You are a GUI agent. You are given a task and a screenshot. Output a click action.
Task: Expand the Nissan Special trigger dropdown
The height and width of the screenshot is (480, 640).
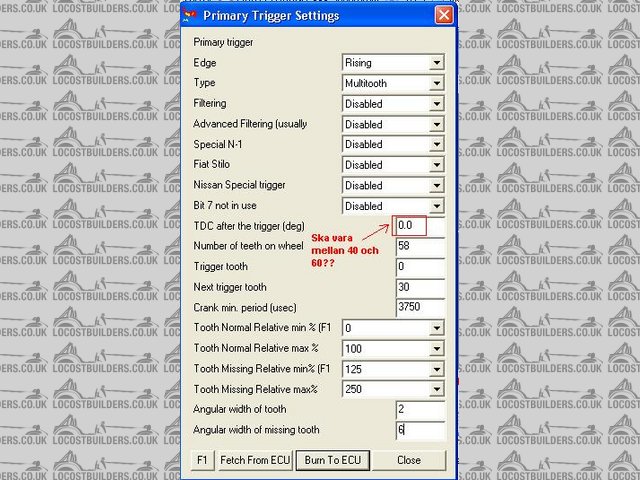393,185
